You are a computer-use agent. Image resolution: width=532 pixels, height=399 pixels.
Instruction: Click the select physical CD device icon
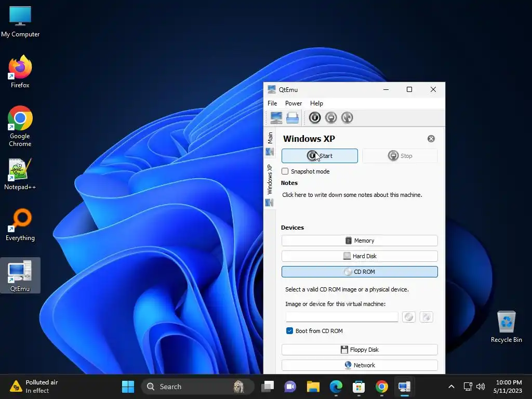tap(426, 317)
